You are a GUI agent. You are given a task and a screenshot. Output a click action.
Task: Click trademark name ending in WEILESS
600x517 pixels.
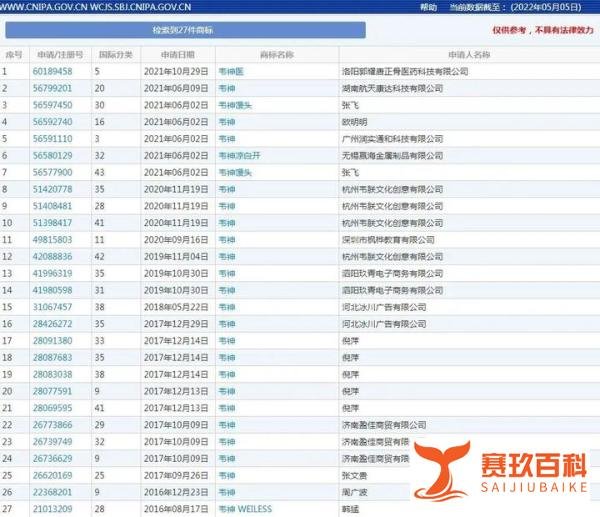click(x=245, y=509)
